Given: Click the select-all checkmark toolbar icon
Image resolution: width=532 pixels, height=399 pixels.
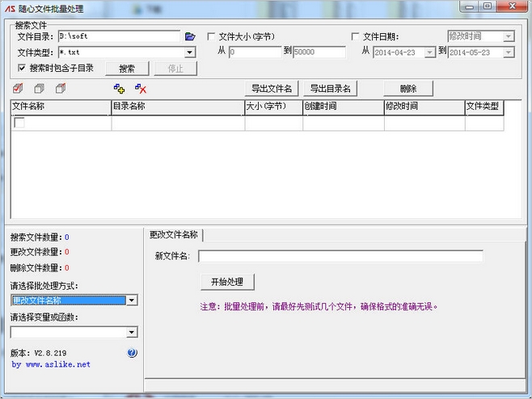Looking at the screenshot, I should [x=18, y=89].
